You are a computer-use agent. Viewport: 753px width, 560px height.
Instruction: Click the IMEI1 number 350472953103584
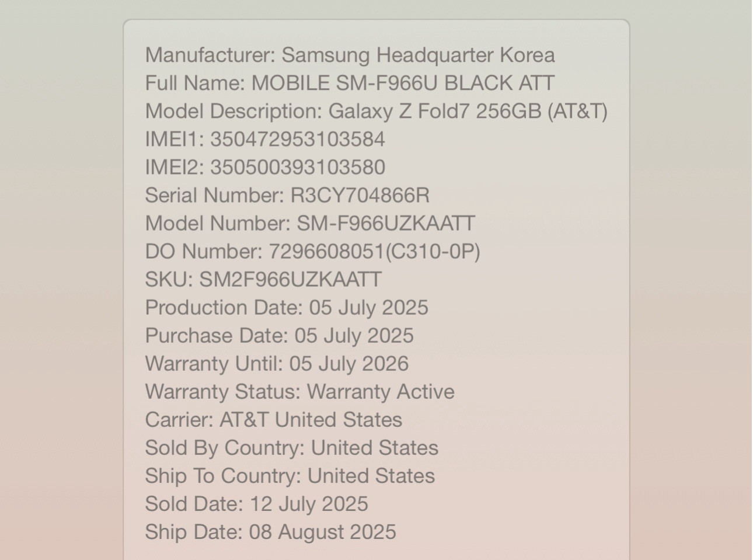pos(297,140)
